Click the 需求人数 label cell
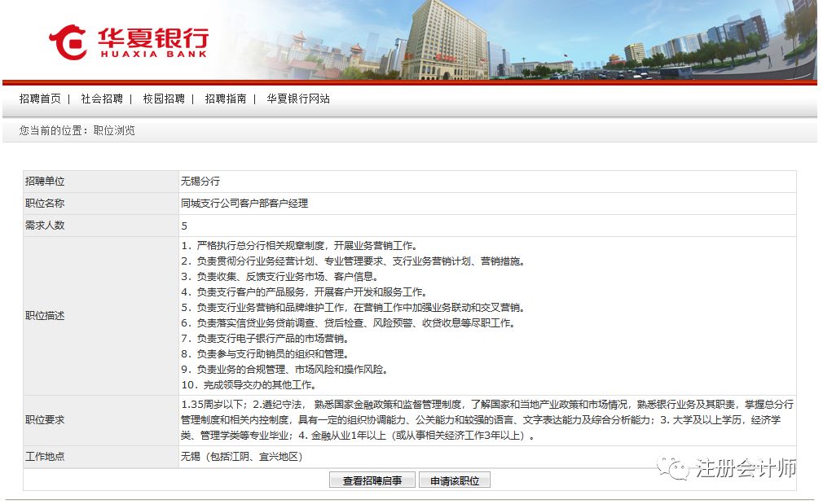 tap(101, 226)
